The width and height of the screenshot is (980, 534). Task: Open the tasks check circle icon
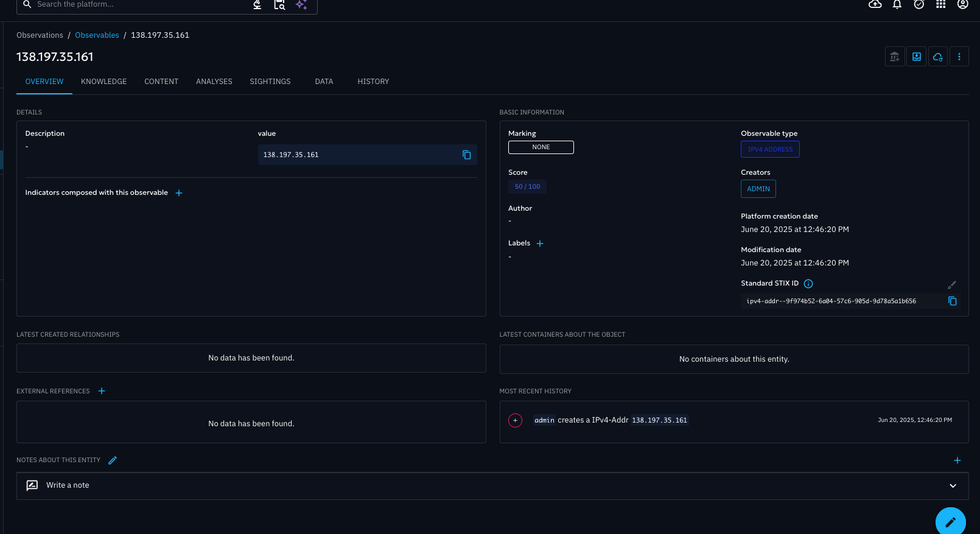pos(919,4)
